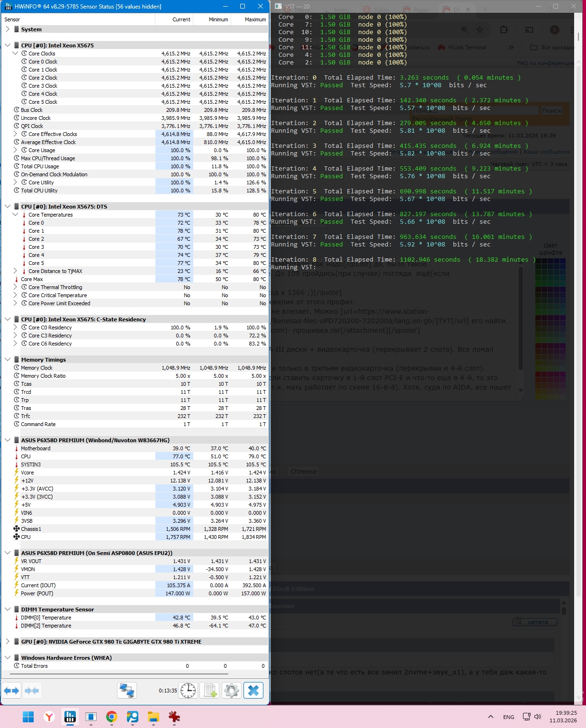This screenshot has height=728, width=586.
Task: Expand Core Thermal Throttling
Action: [x=15, y=287]
